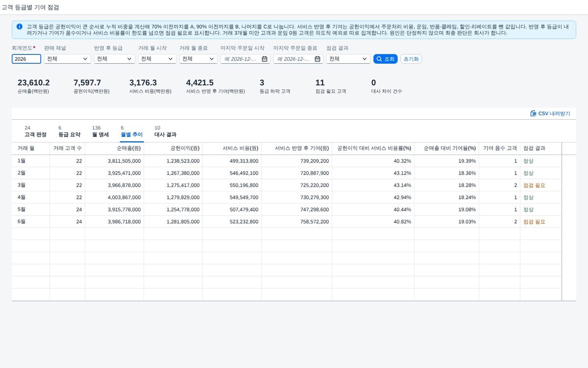Sort by the 거래 월 column header
The image size is (588, 368).
pos(31,148)
